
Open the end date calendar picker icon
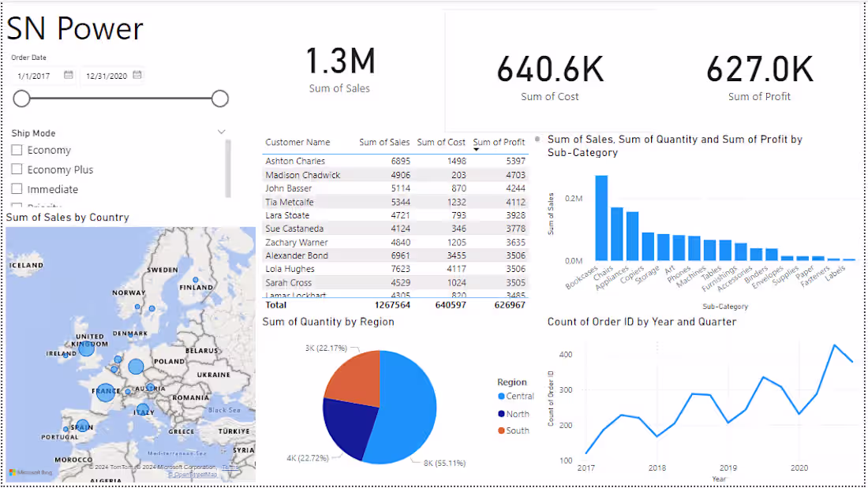[x=137, y=75]
